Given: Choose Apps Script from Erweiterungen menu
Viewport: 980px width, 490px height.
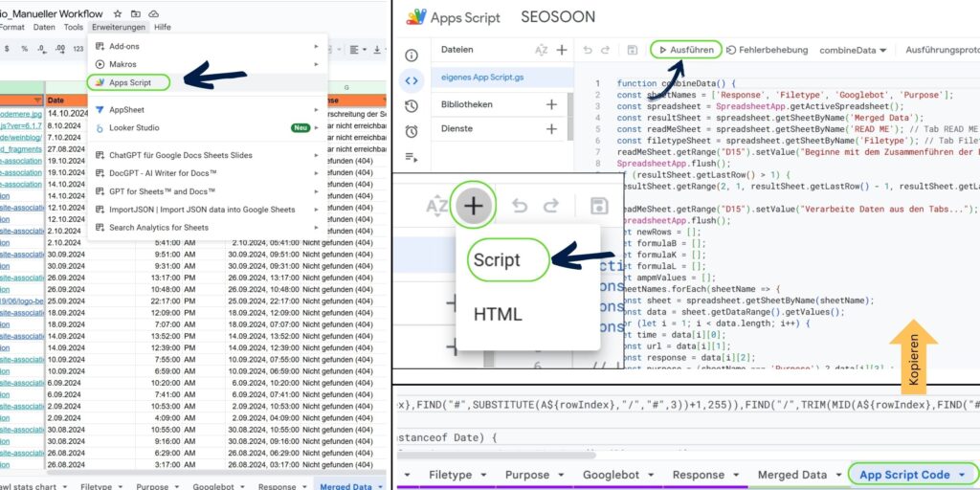Looking at the screenshot, I should (x=208, y=82).
